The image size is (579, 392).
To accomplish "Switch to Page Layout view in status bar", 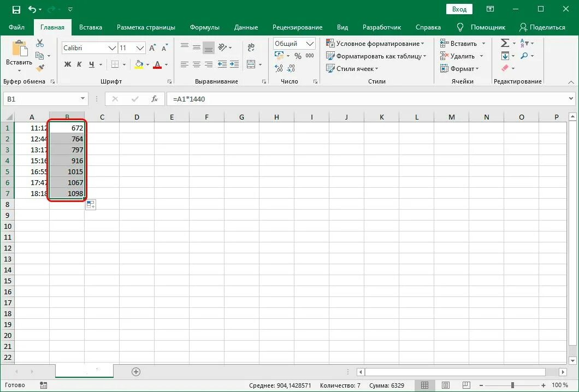I will 446,385.
